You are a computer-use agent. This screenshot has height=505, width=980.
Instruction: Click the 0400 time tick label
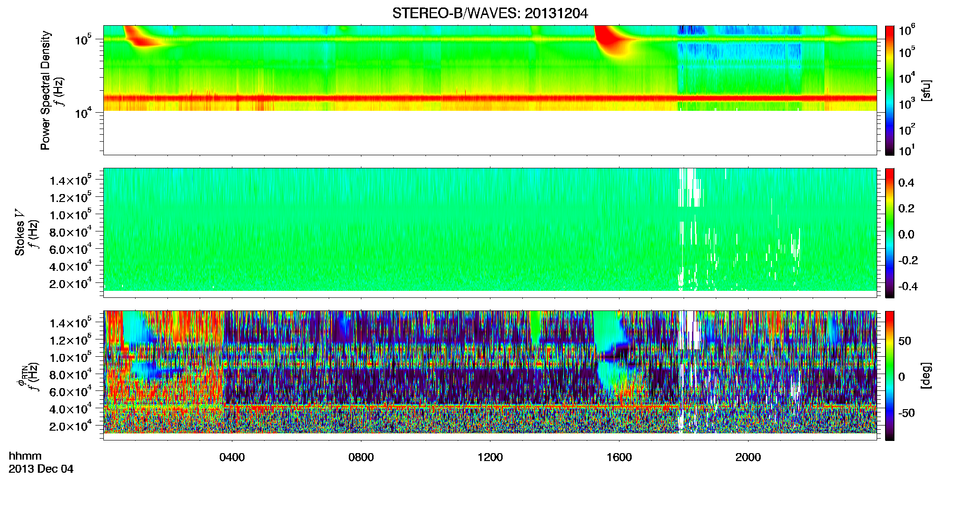[232, 457]
